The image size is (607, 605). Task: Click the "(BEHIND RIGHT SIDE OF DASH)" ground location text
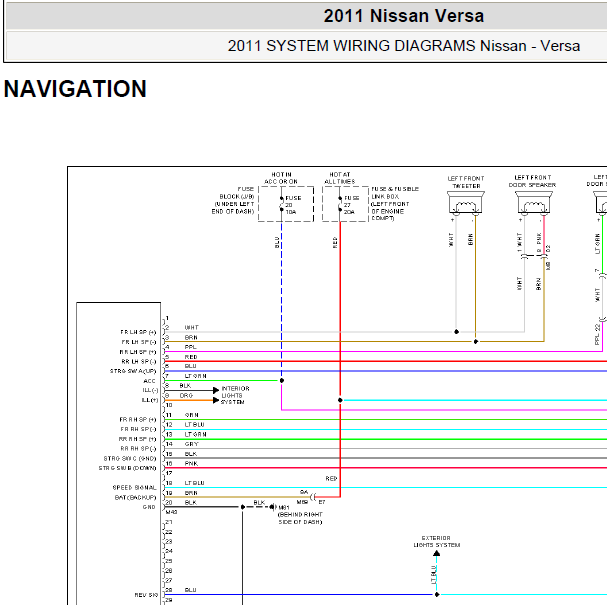click(x=300, y=518)
